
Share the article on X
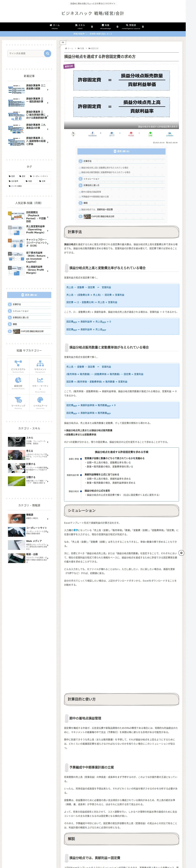click(73, 134)
